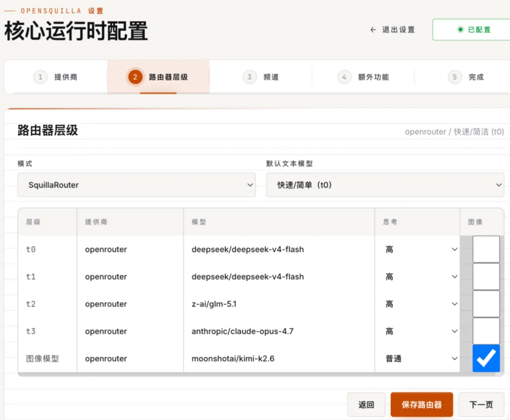Click the horizontal scrollbar under the table

point(257,375)
